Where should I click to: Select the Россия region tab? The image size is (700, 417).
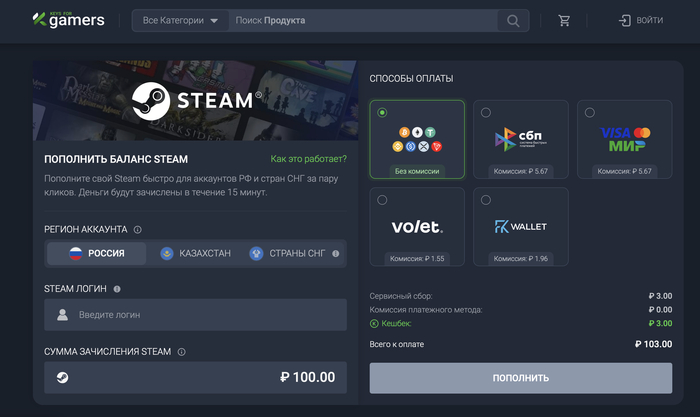tap(96, 254)
